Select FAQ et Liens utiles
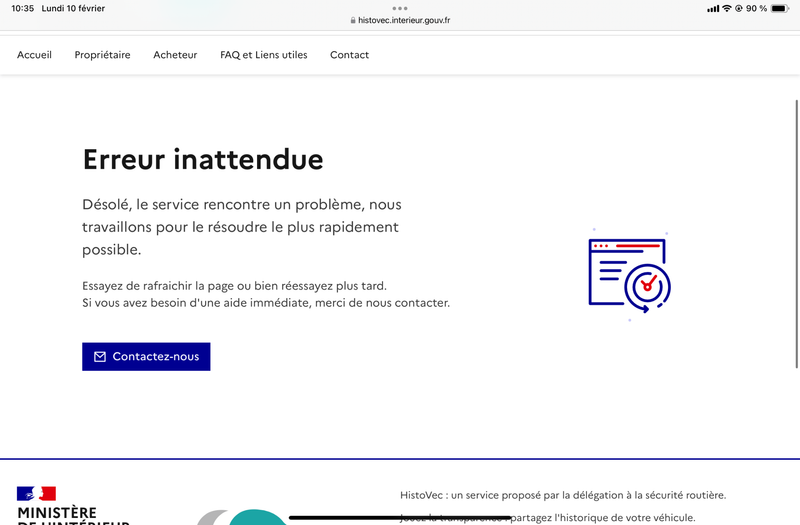 point(264,55)
